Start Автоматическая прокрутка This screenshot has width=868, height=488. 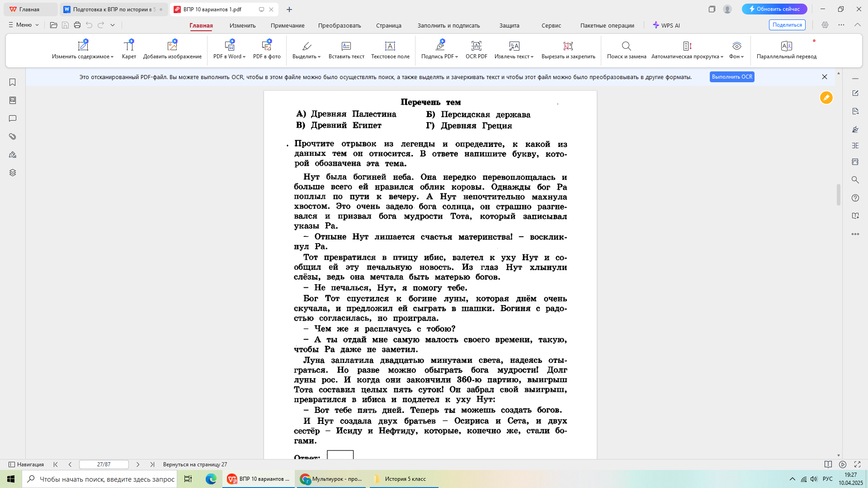[x=687, y=50]
